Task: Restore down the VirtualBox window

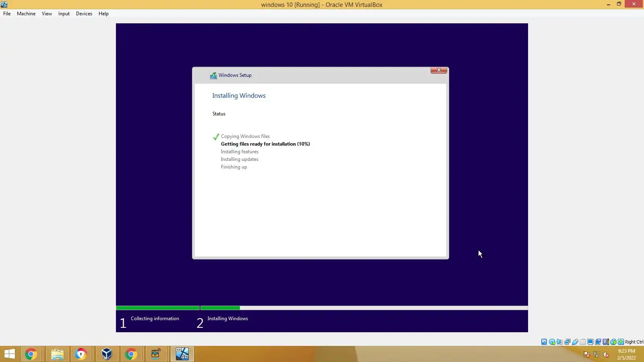Action: pos(619,4)
